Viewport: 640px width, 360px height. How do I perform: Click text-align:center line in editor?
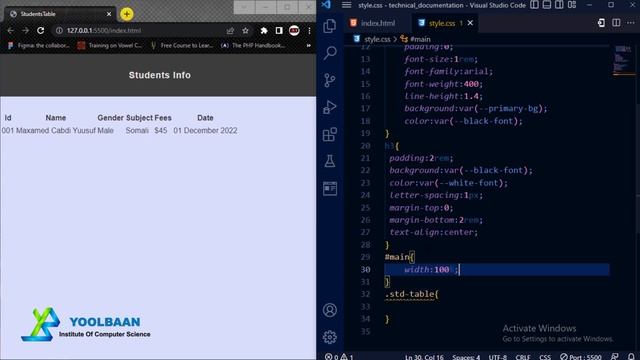tap(433, 232)
